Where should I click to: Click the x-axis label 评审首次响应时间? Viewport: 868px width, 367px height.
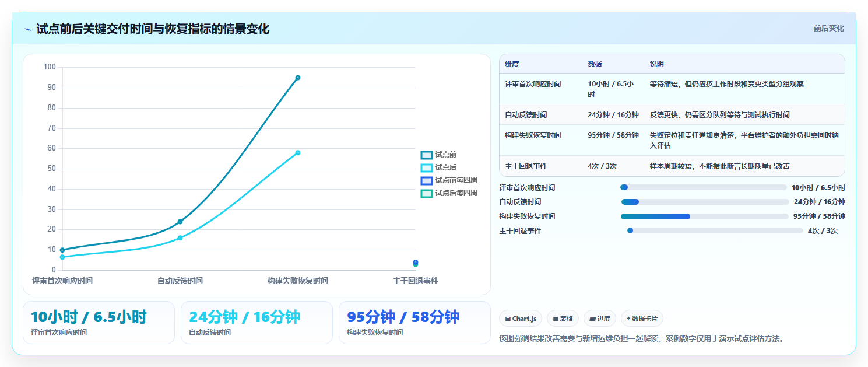click(x=62, y=281)
